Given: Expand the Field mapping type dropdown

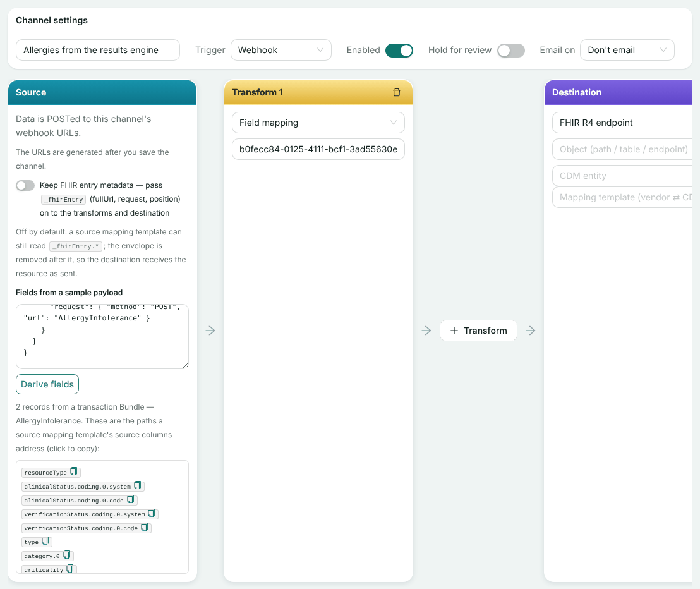Looking at the screenshot, I should (318, 123).
